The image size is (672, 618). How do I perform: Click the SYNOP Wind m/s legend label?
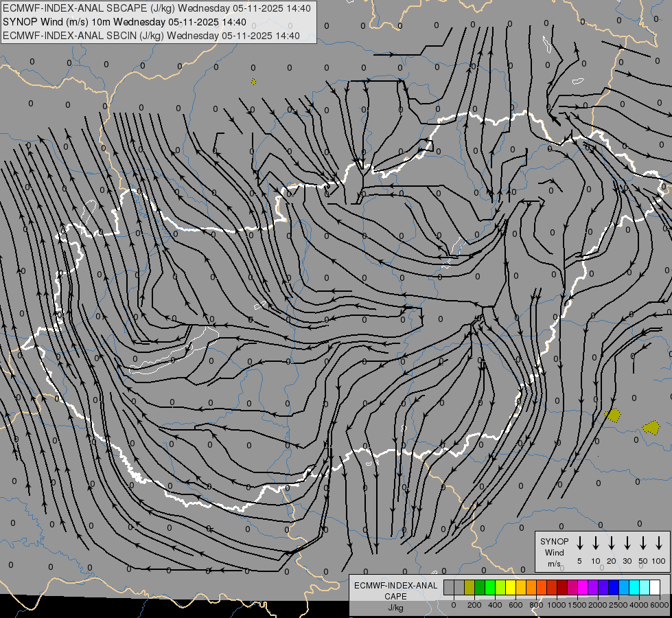(x=554, y=552)
